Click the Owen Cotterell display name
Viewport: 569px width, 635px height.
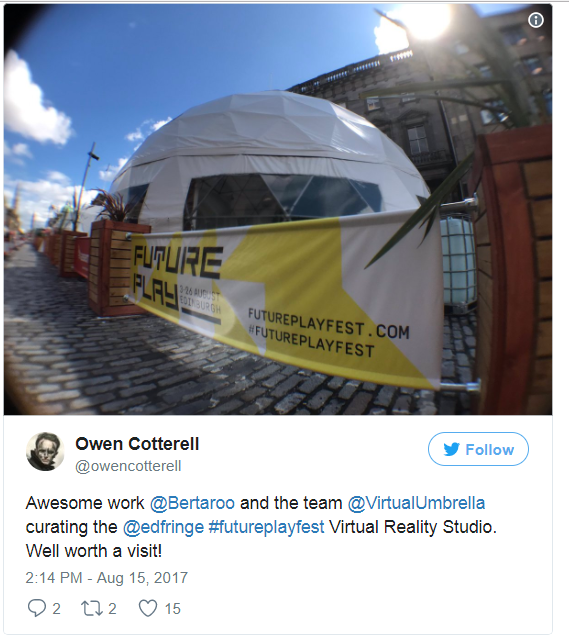[137, 444]
